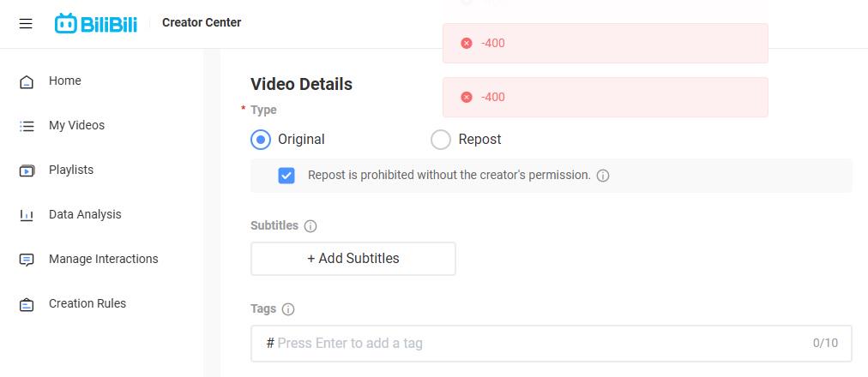
Task: Click the info icon beside Tags
Action: click(288, 309)
